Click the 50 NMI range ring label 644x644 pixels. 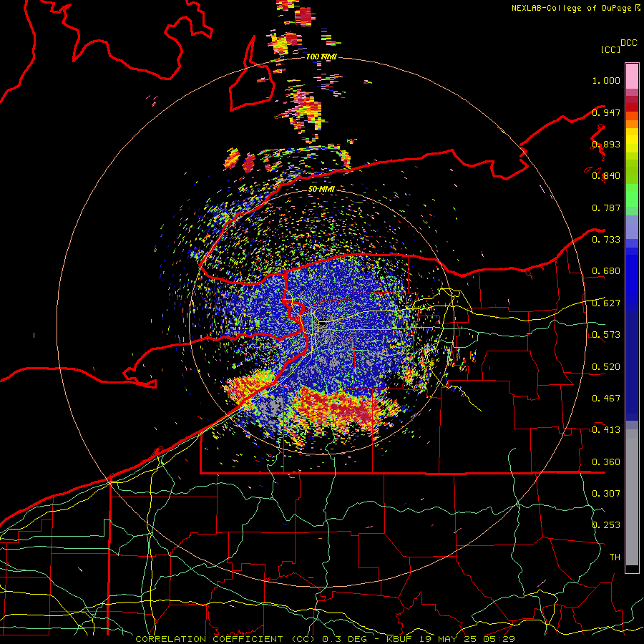pos(321,190)
